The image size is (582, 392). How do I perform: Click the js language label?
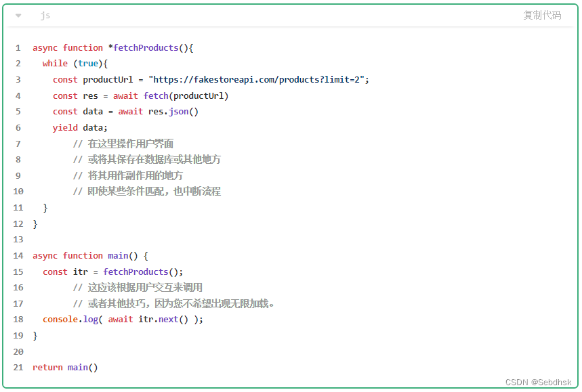coord(45,15)
